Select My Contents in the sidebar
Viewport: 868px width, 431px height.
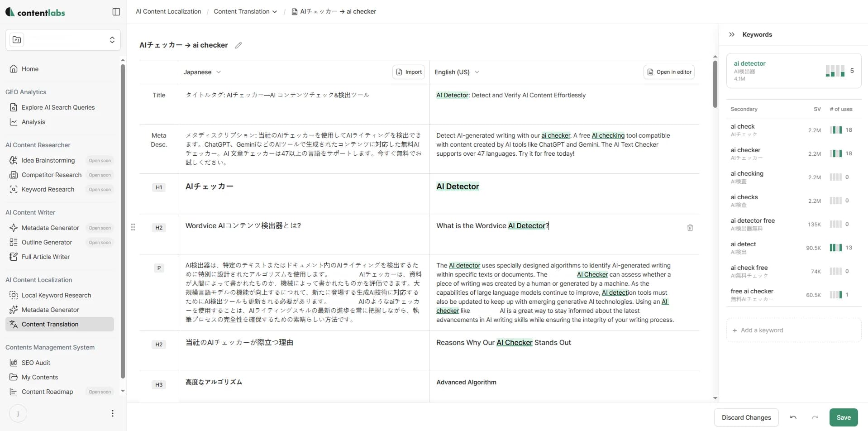click(x=39, y=377)
